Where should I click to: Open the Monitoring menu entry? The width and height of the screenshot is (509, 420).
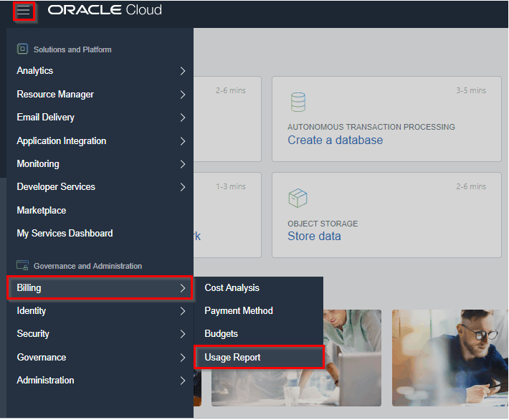(100, 164)
